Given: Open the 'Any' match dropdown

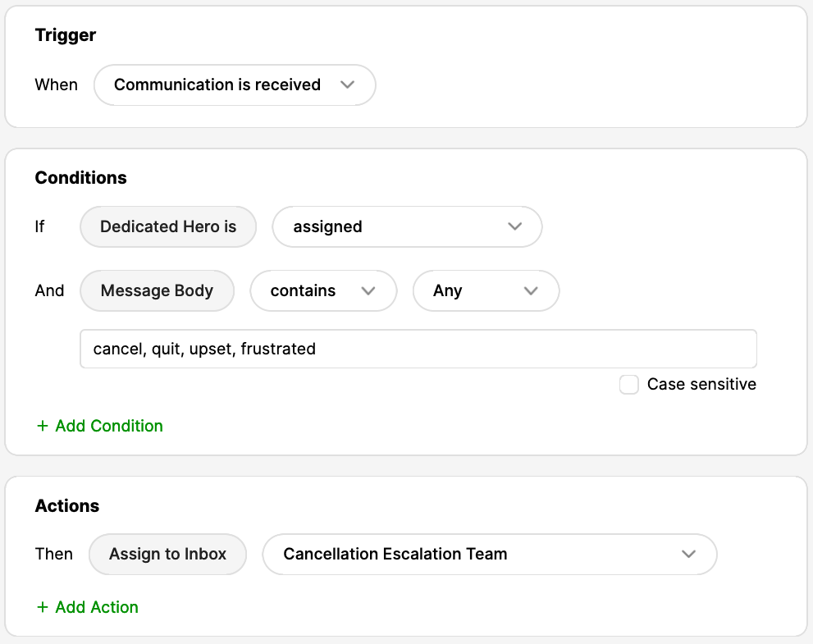Looking at the screenshot, I should click(x=486, y=291).
